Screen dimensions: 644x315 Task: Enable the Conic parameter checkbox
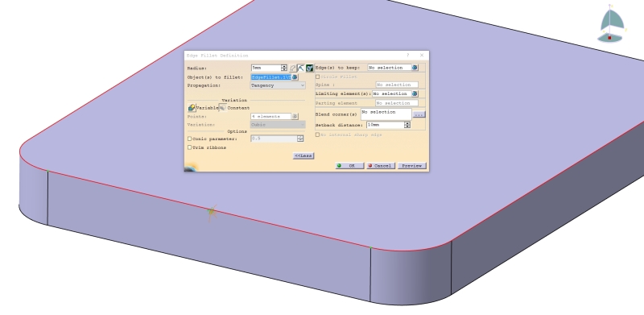tap(190, 139)
